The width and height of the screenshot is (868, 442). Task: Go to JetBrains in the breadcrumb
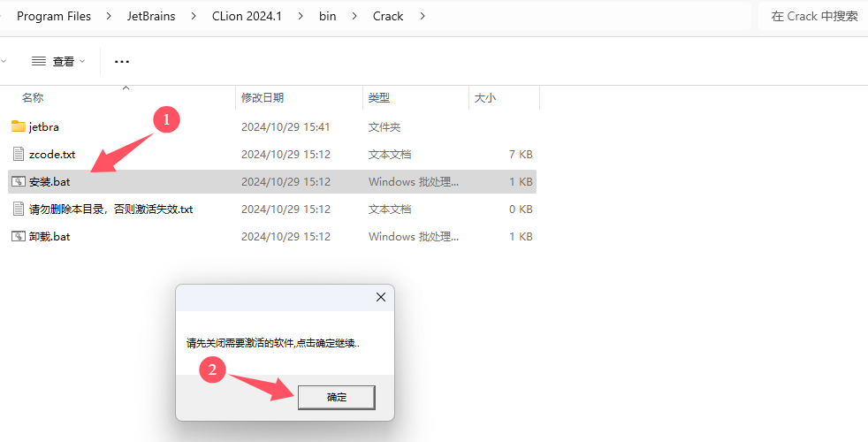[151, 16]
